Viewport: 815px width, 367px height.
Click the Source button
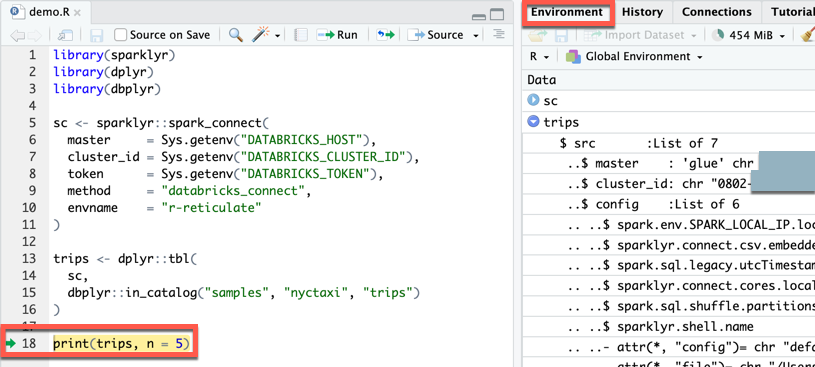(x=435, y=35)
